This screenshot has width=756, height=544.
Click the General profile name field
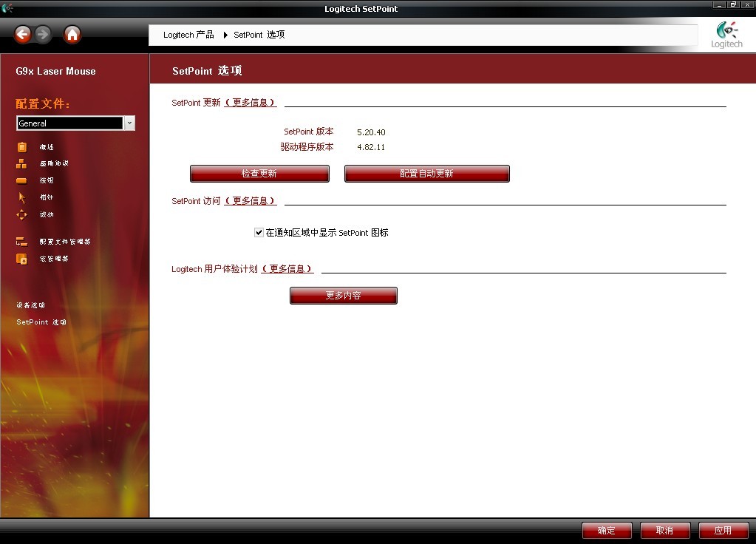tap(70, 123)
